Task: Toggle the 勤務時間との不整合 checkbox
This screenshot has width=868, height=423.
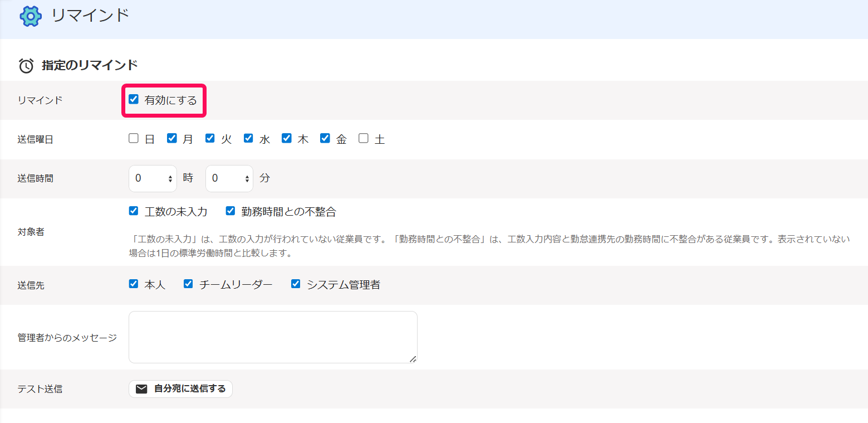Action: [231, 211]
